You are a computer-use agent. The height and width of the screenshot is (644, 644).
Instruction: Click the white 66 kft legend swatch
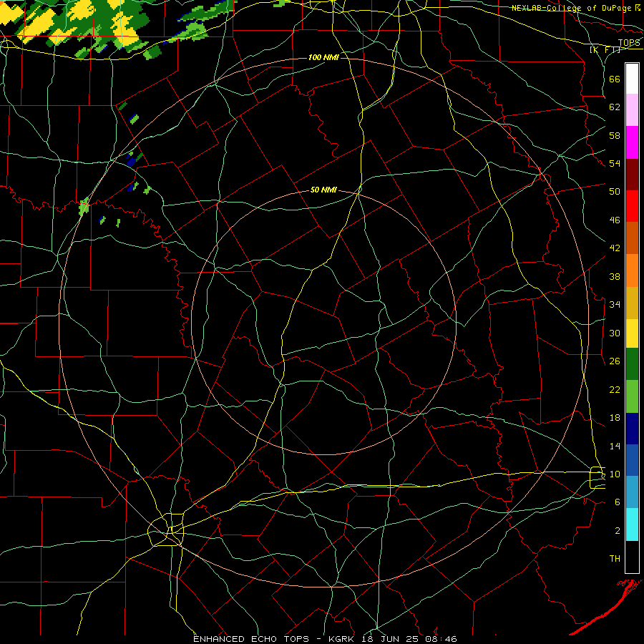(632, 79)
